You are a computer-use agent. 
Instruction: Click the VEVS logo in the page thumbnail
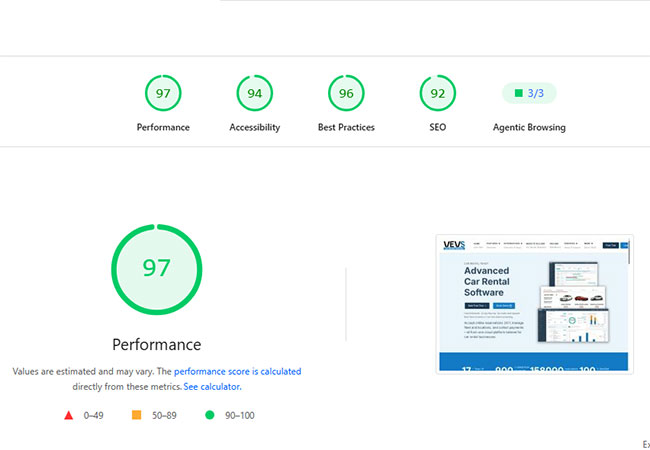454,245
